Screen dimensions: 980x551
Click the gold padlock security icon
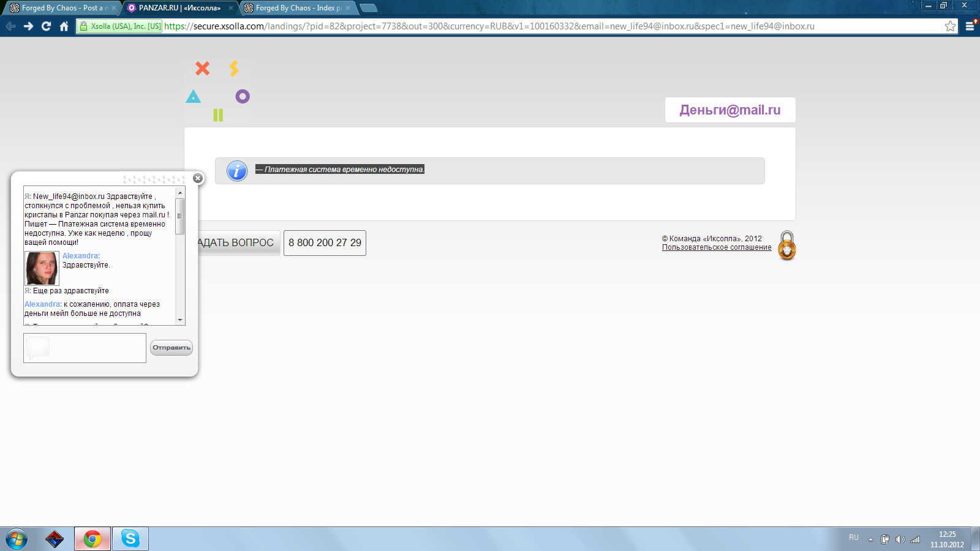click(787, 246)
